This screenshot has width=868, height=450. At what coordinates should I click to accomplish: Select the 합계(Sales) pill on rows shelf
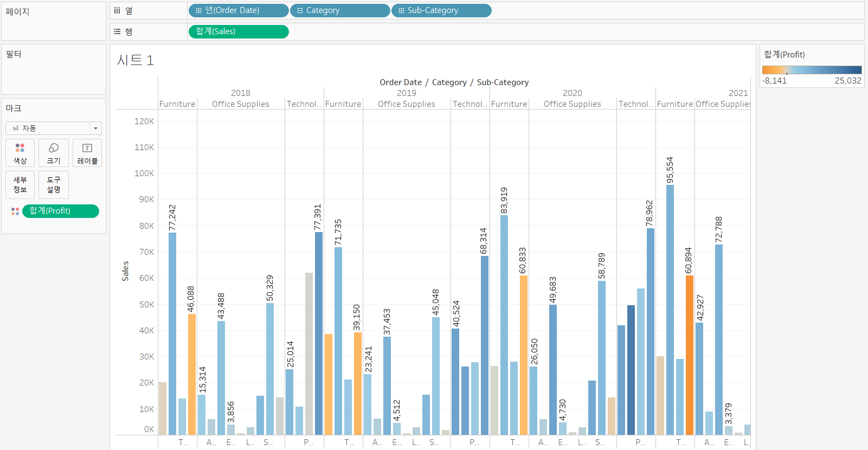coord(239,31)
